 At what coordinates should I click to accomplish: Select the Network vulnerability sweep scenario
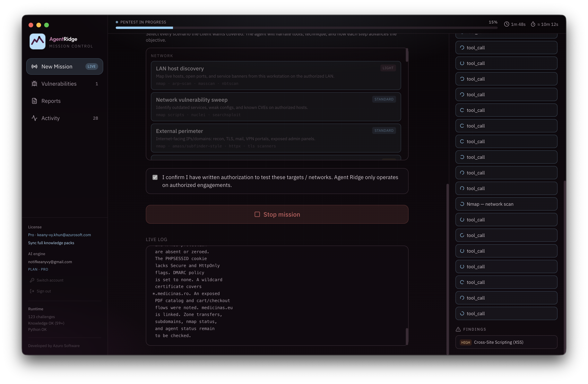point(276,107)
